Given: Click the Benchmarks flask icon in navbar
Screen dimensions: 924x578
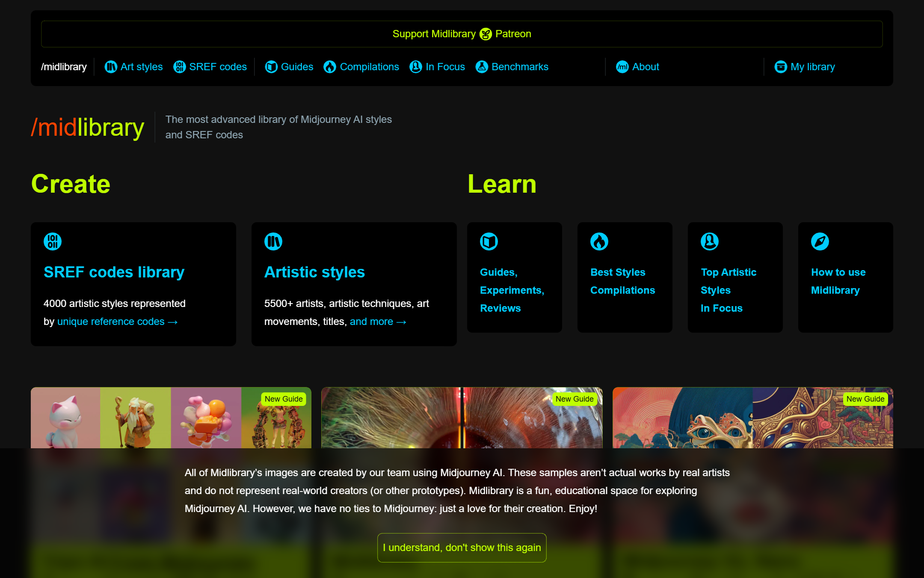Looking at the screenshot, I should tap(482, 67).
